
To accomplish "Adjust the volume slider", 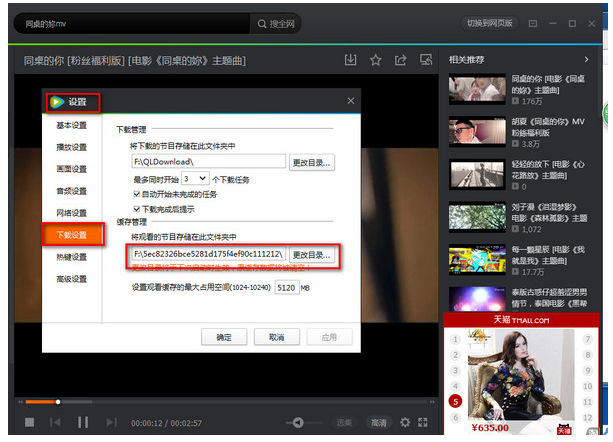I will [305, 422].
